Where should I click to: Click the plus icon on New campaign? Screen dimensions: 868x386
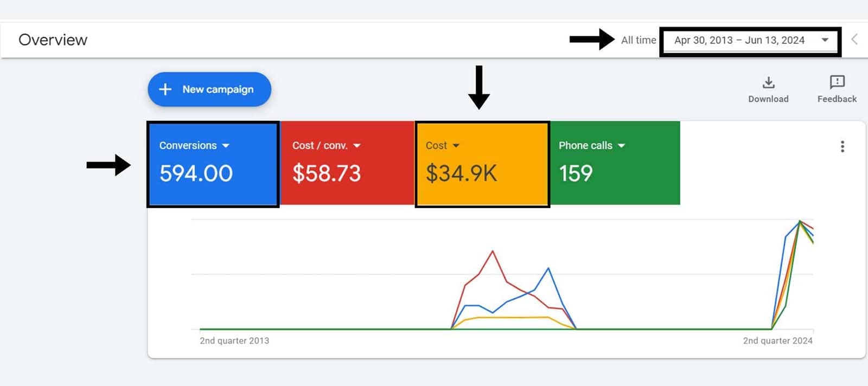165,89
